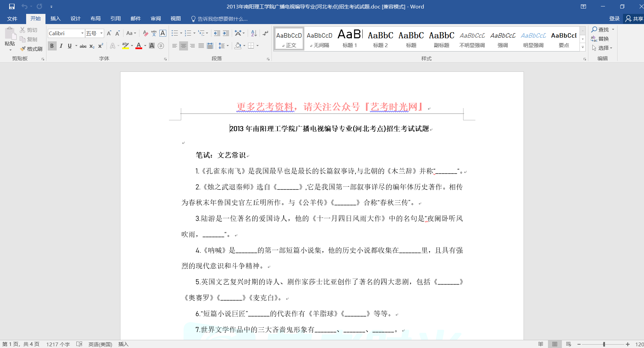Screen dimensions: 644x348
Task: Open the 插入 ribbon tab
Action: tap(55, 19)
